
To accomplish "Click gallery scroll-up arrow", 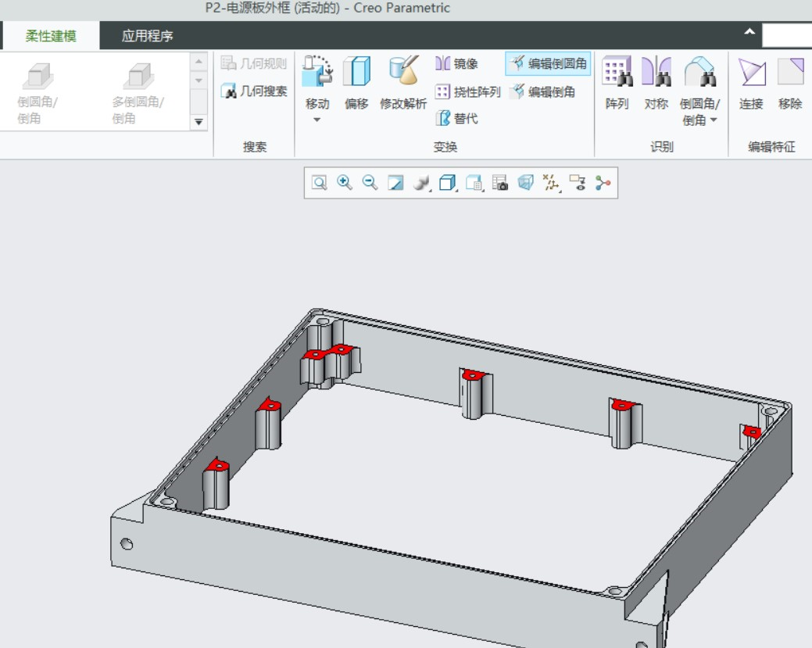I will [x=199, y=62].
